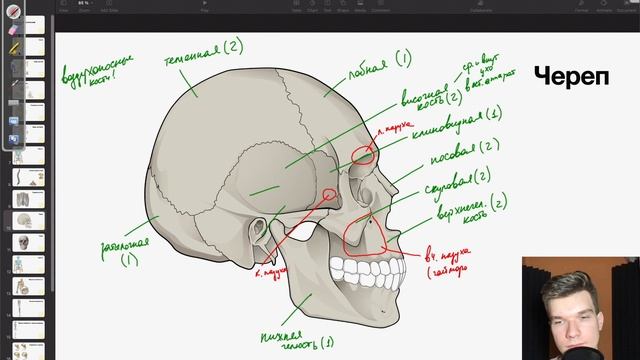Select slide 11 thumbnail with front skull
The image size is (640, 360).
(29, 242)
